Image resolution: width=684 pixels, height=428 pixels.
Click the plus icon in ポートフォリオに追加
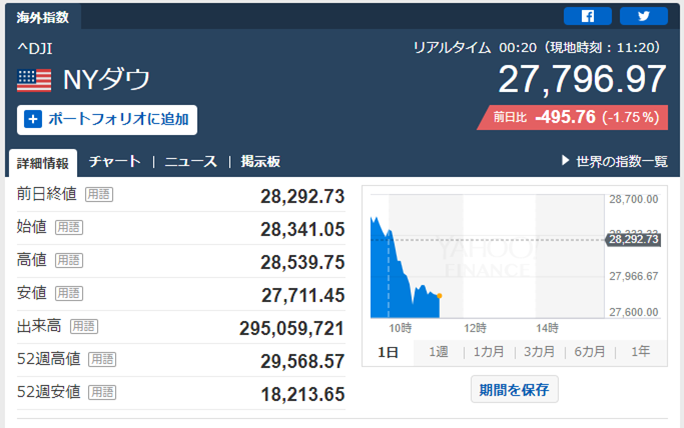33,119
